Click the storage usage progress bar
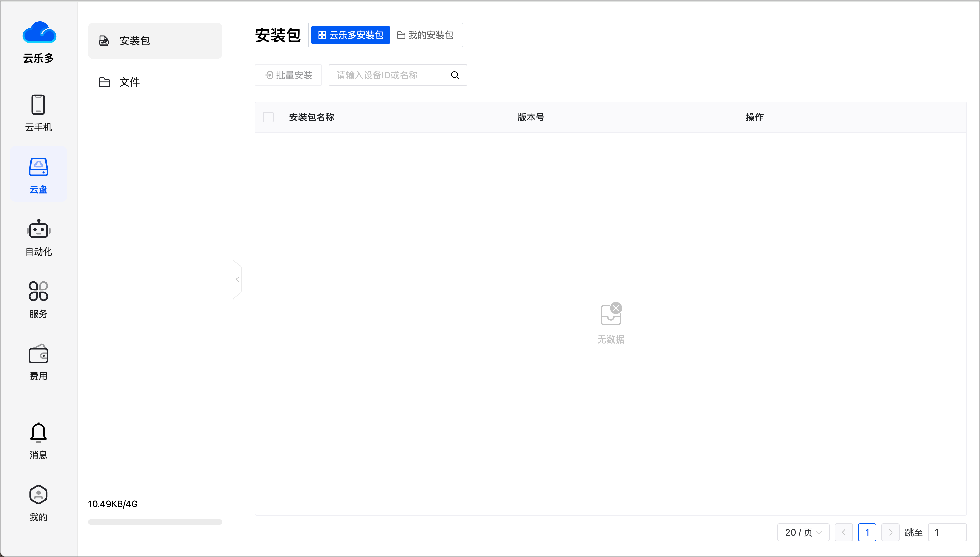The height and width of the screenshot is (557, 980). 155,522
